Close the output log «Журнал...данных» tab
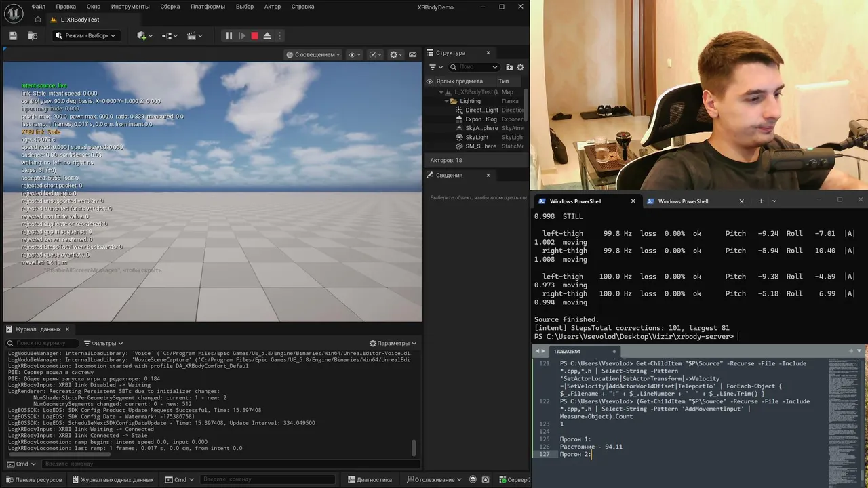The image size is (868, 488). coord(67,329)
